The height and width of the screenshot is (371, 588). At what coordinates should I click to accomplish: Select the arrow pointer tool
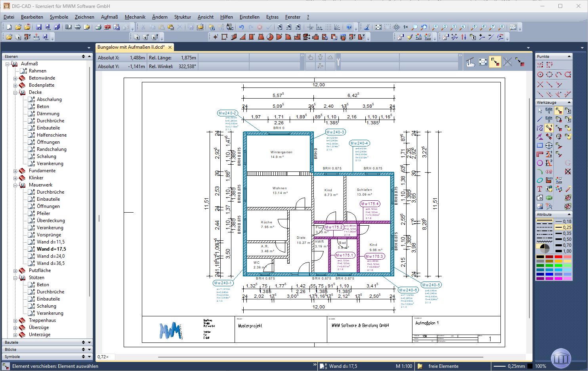(x=540, y=110)
